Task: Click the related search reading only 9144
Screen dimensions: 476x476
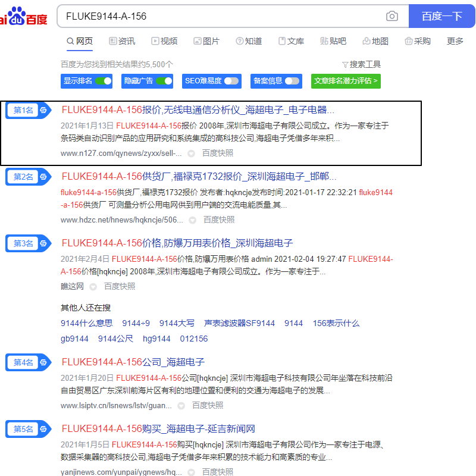Action: point(293,323)
